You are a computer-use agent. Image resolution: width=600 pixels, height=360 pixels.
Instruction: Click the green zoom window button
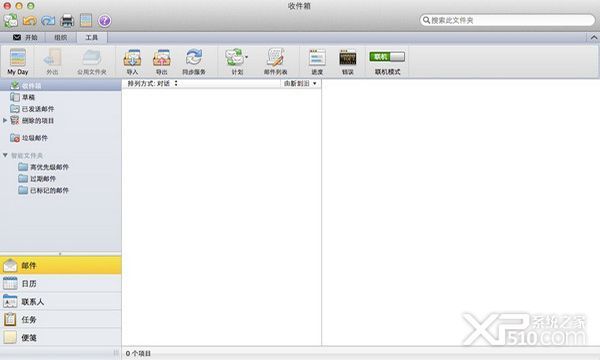tap(31, 6)
